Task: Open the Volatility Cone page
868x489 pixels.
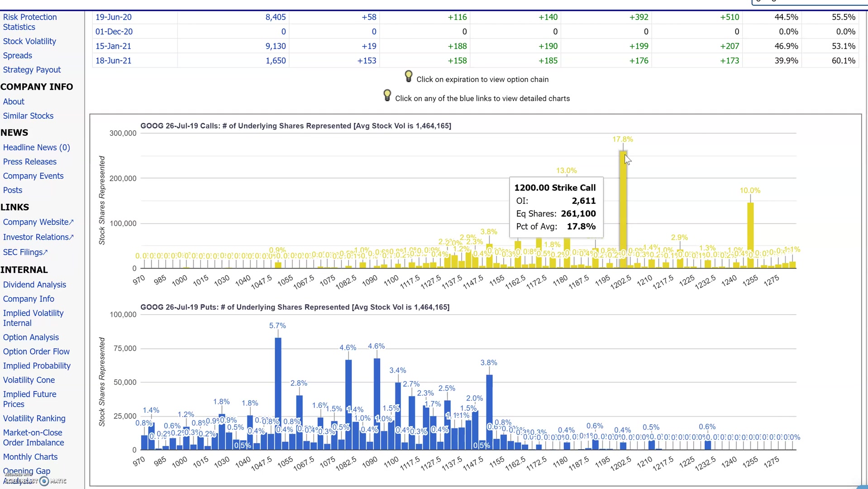Action: [x=29, y=380]
